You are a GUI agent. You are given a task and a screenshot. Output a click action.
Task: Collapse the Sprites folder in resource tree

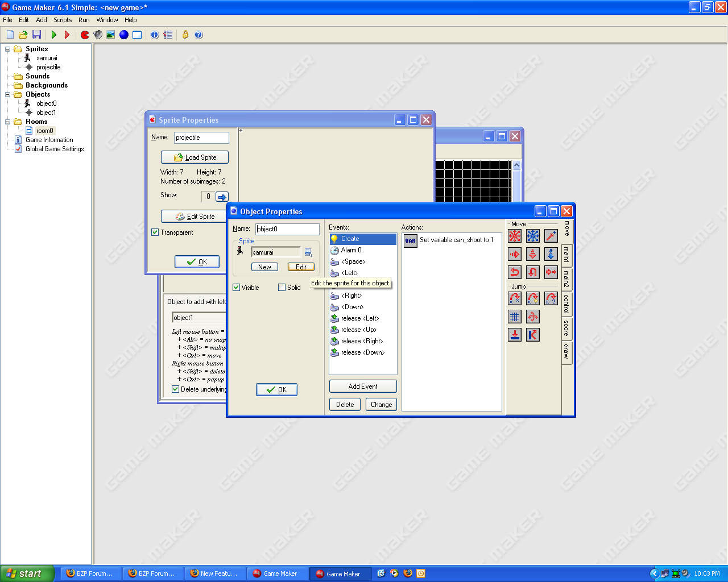pyautogui.click(x=8, y=49)
